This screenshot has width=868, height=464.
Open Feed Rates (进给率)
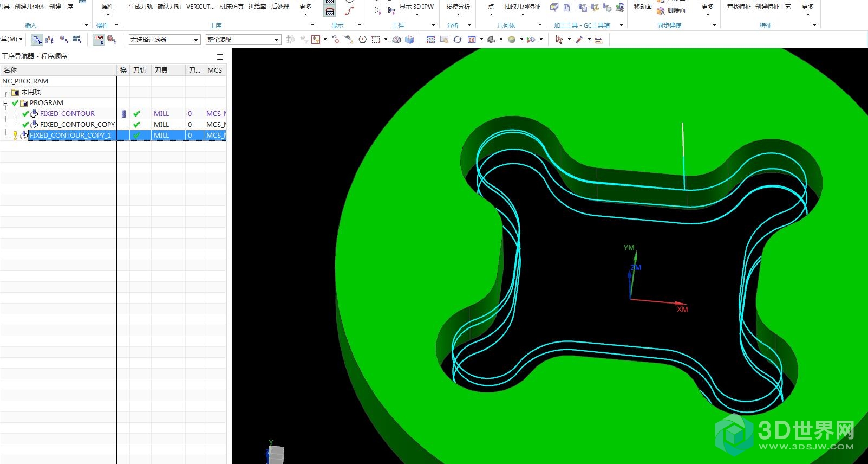(x=258, y=7)
